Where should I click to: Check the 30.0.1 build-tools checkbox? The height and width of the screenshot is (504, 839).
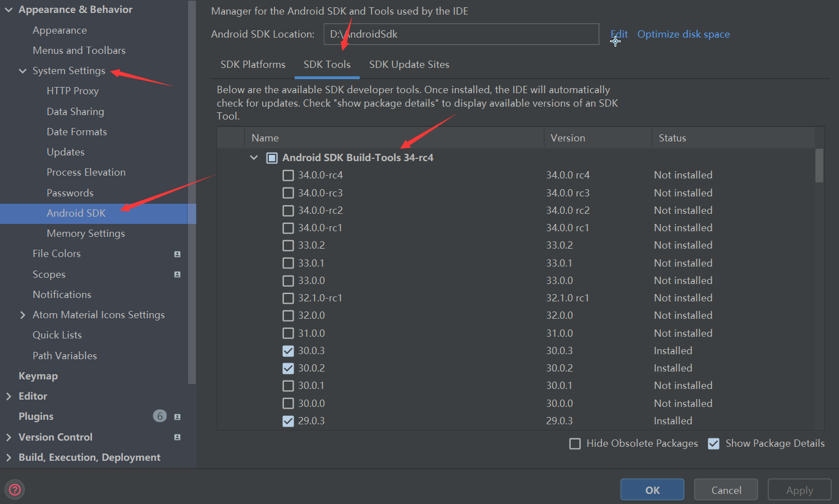288,386
